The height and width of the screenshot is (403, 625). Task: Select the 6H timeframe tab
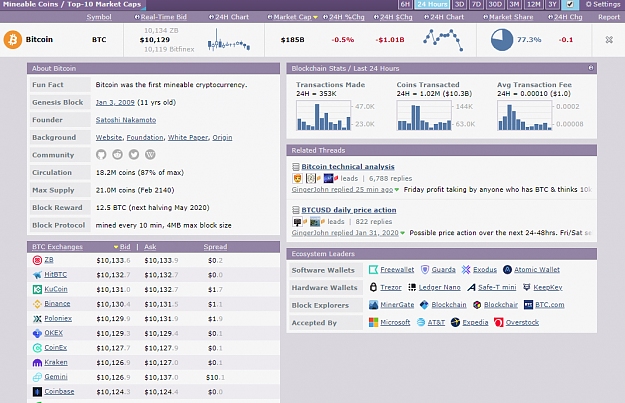click(405, 4)
